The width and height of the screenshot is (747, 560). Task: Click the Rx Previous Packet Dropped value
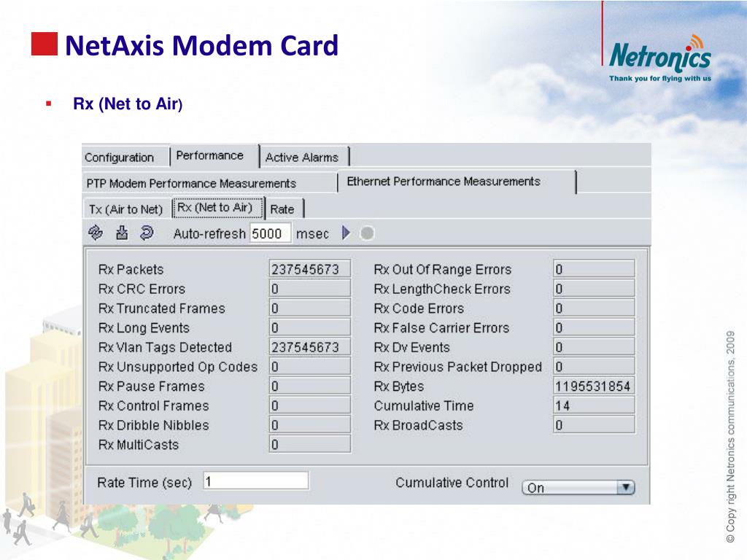(x=594, y=367)
